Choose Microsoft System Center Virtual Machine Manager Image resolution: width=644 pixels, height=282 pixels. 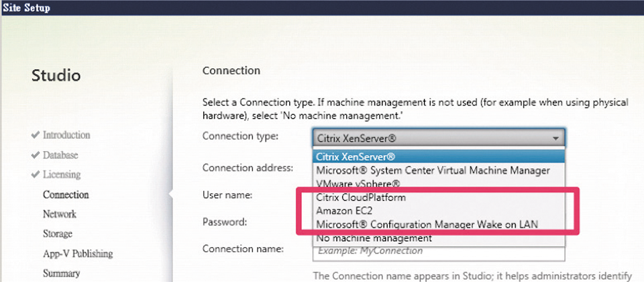point(433,171)
